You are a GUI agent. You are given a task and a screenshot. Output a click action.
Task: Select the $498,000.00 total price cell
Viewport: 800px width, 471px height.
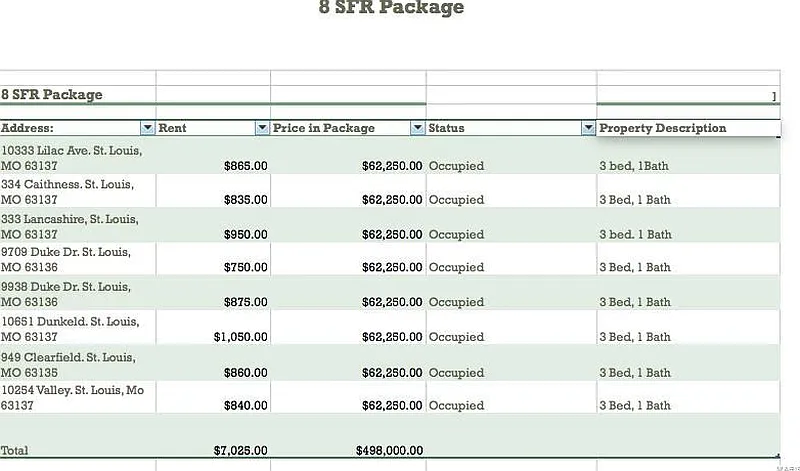[x=389, y=451]
